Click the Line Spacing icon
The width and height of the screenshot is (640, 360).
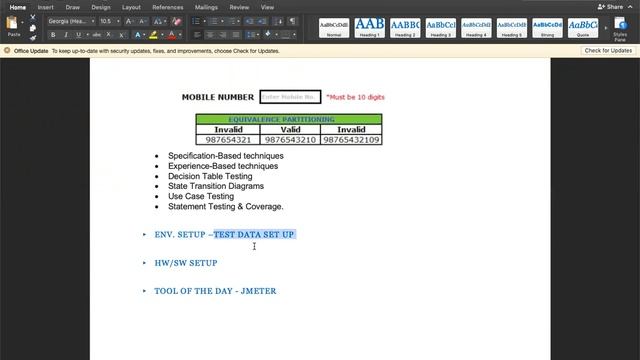pos(251,35)
